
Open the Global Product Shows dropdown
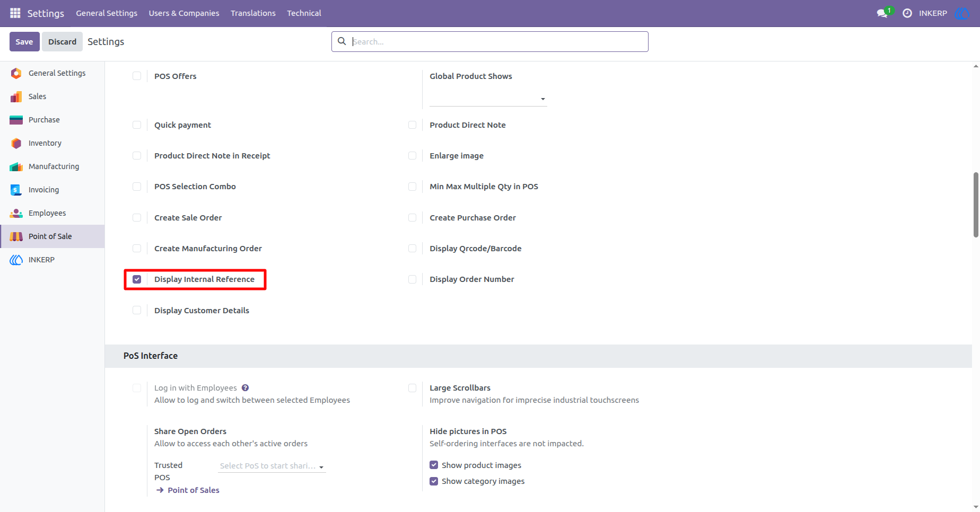click(x=488, y=99)
